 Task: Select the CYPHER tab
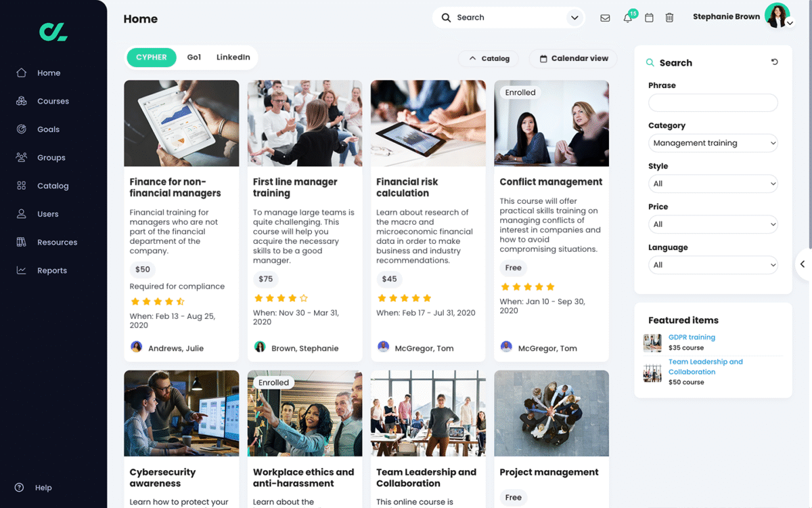tap(152, 58)
